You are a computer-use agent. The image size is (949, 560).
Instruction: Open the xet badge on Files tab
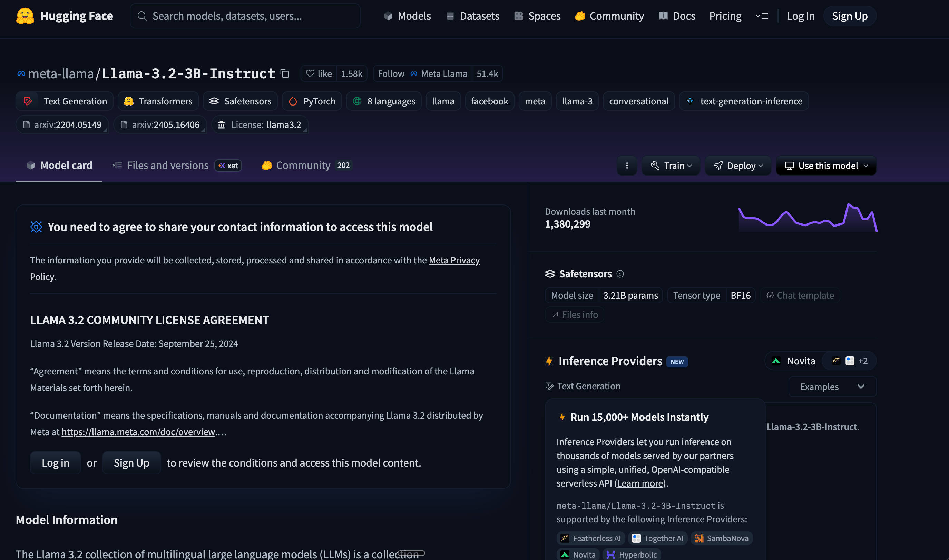click(x=228, y=165)
